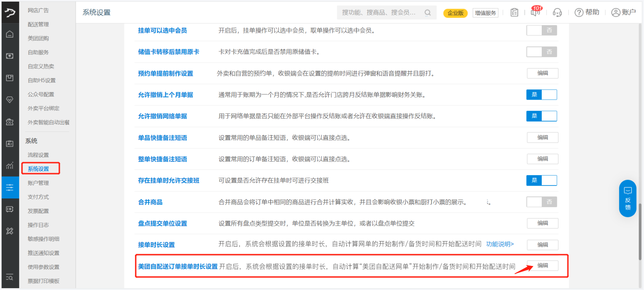Open the diamond marketing icon in left rail
The image size is (644, 290).
[10, 100]
